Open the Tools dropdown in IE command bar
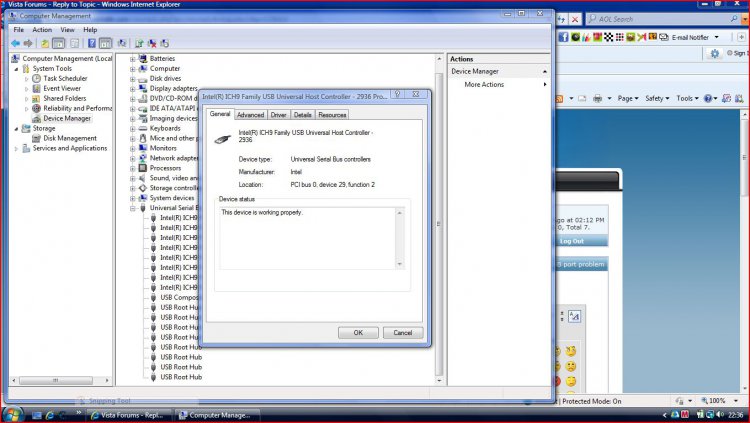This screenshot has width=750, height=423. coord(687,99)
